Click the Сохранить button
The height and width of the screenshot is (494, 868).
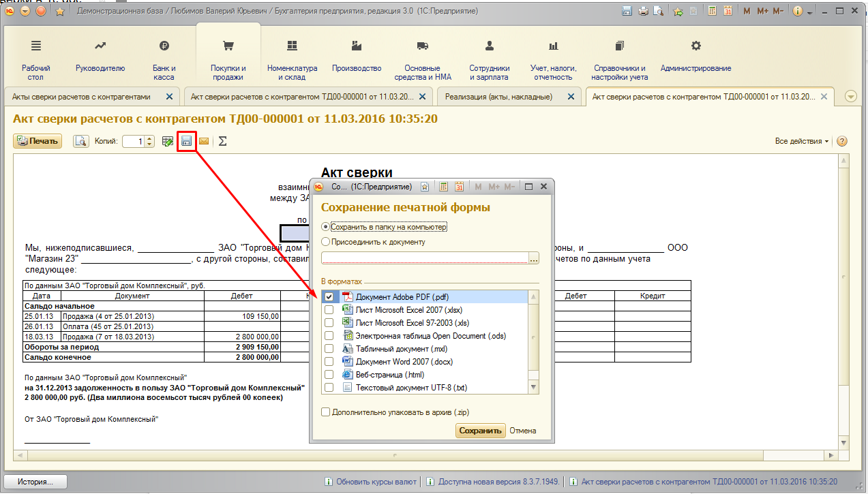point(480,431)
